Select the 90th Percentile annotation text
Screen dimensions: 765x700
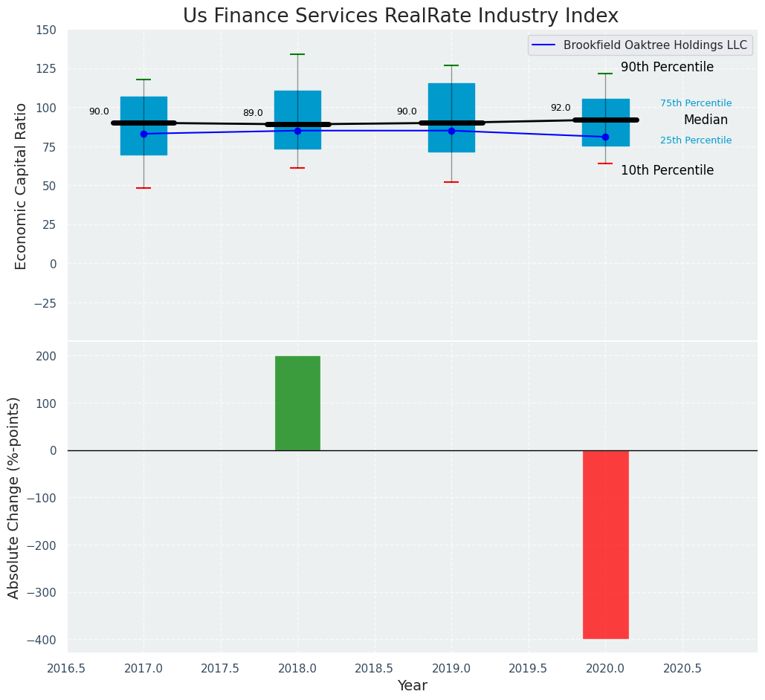tap(667, 68)
